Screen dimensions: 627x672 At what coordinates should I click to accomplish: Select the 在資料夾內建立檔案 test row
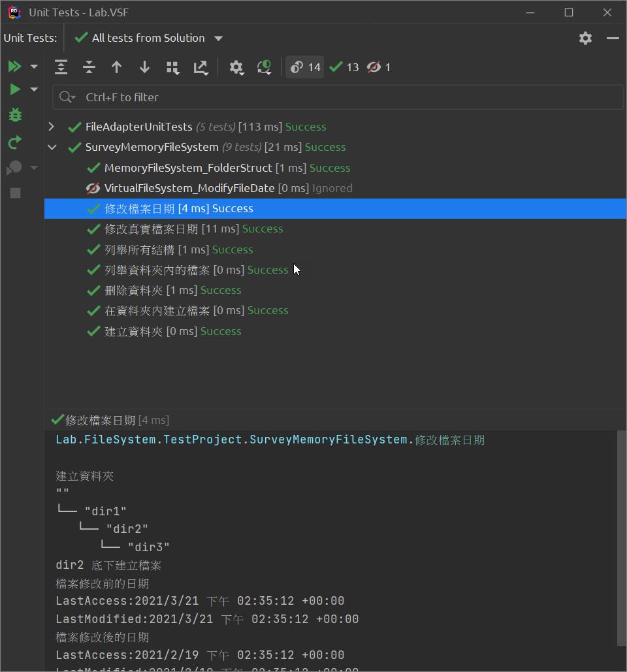point(335,311)
